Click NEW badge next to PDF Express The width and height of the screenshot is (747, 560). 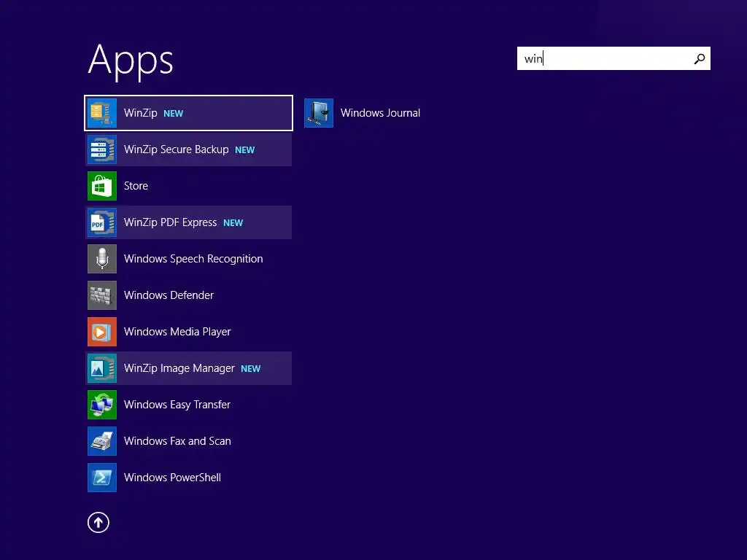[233, 223]
